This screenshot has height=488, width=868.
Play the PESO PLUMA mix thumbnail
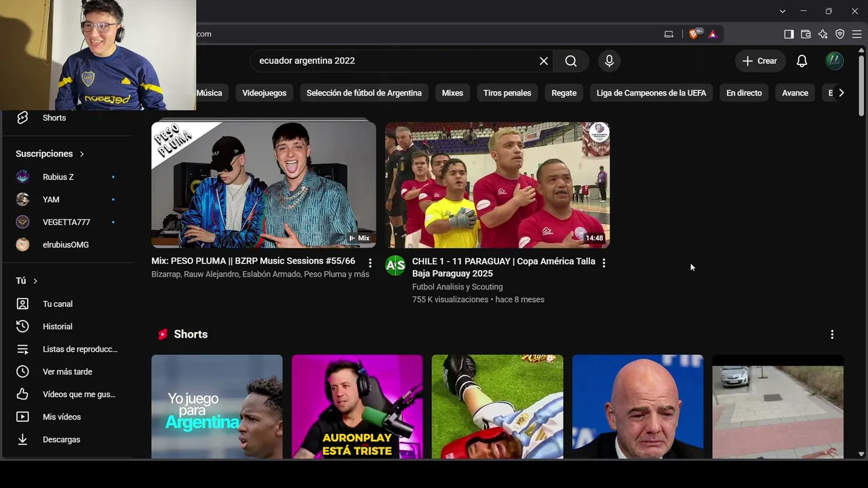pyautogui.click(x=264, y=185)
